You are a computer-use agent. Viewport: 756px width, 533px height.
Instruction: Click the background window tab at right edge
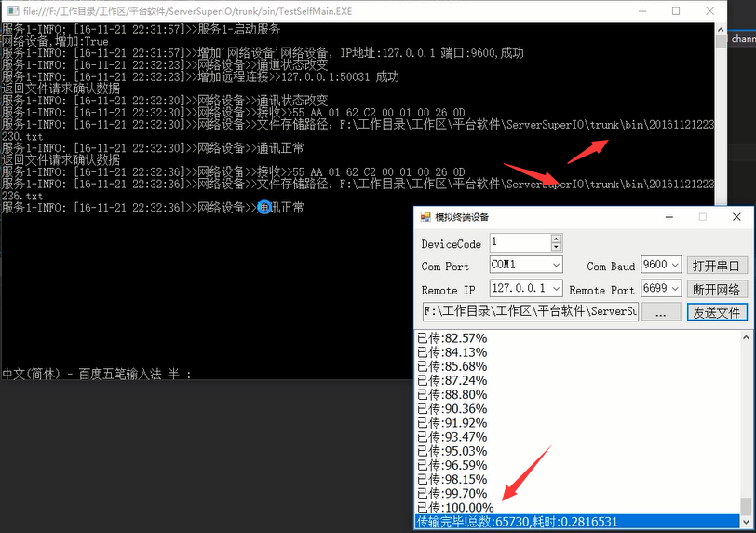click(743, 38)
